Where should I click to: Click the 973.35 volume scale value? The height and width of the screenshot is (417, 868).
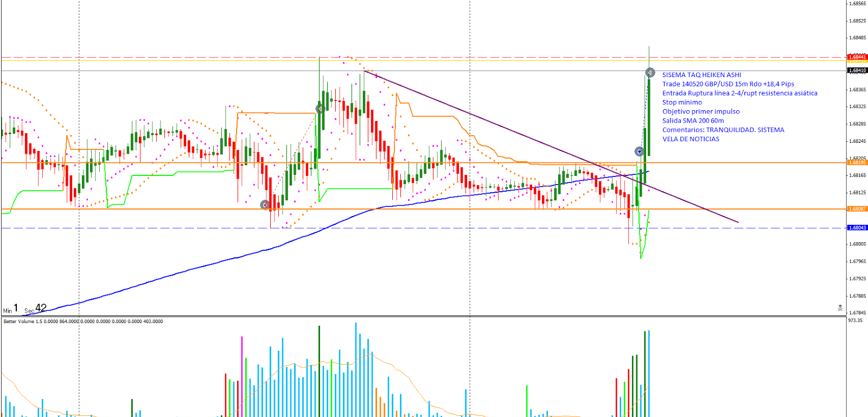[855, 321]
